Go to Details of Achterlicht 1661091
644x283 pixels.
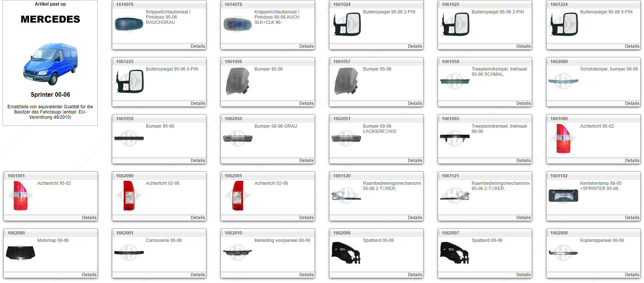89,218
